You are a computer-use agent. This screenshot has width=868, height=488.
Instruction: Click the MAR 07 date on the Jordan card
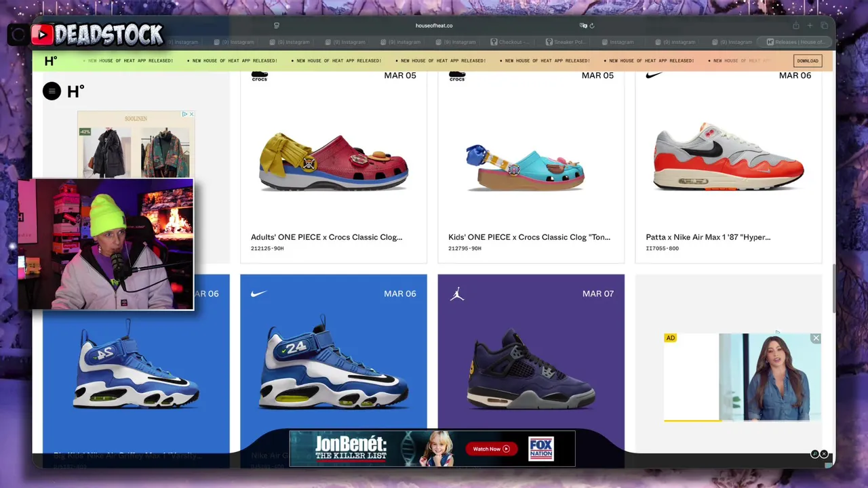597,293
